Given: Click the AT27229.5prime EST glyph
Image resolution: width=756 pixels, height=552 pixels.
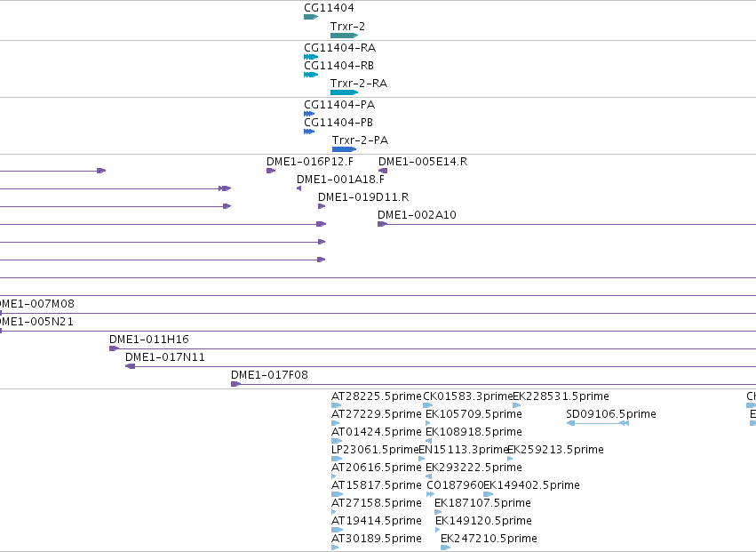Looking at the screenshot, I should coord(336,423).
